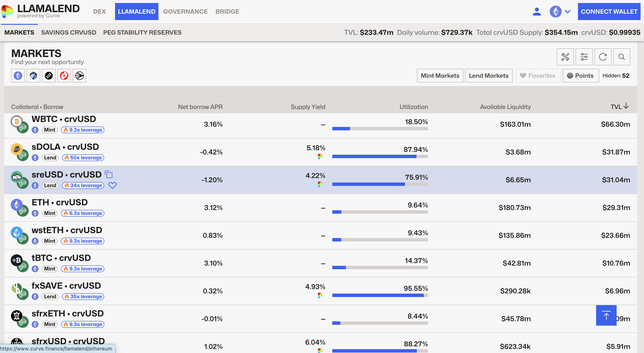Screen dimensions: 644x353
Task: Click the advanced tools wrench icon
Action: [x=565, y=57]
